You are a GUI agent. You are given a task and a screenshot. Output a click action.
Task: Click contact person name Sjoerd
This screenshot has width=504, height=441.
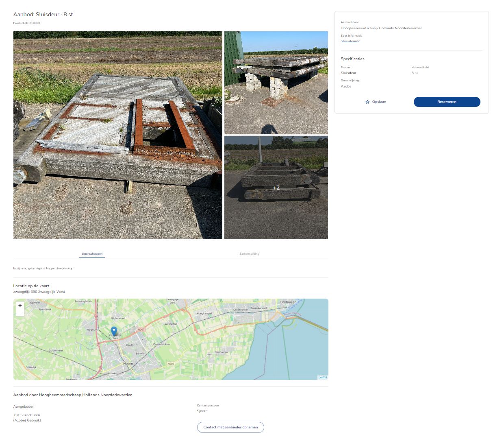point(202,411)
